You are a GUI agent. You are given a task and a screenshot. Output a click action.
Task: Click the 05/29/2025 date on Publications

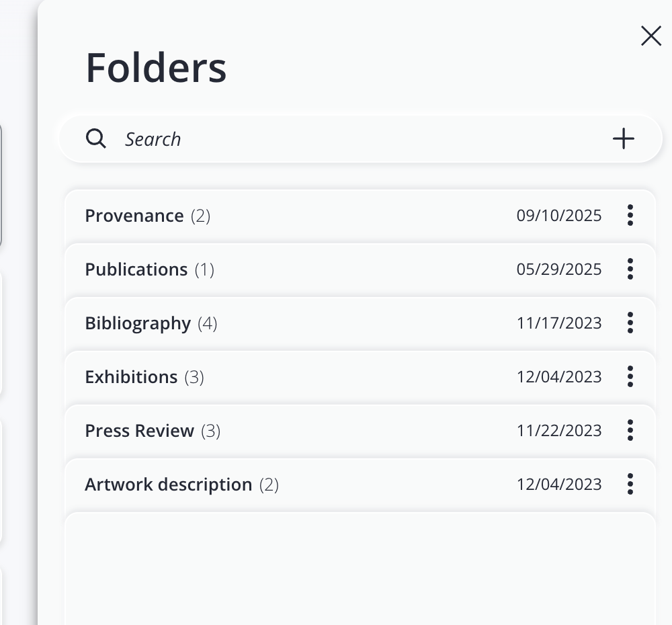(x=559, y=269)
